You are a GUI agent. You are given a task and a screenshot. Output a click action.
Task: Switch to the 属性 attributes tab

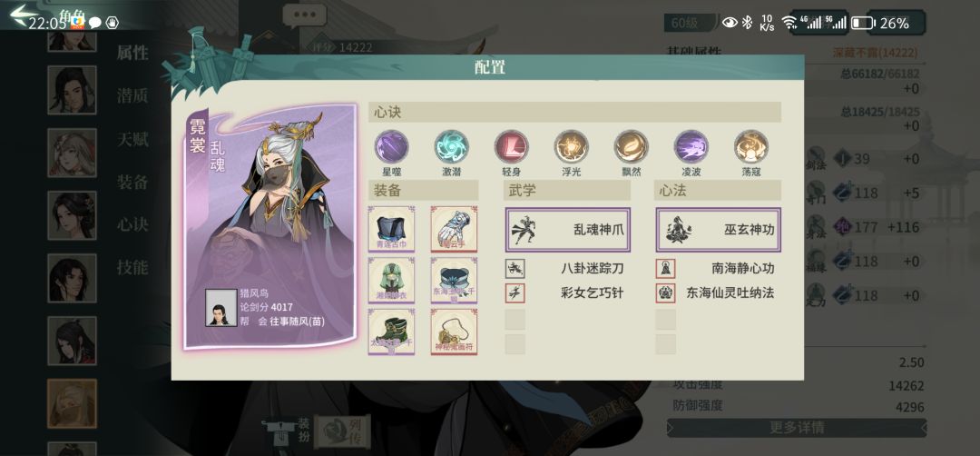pos(132,54)
